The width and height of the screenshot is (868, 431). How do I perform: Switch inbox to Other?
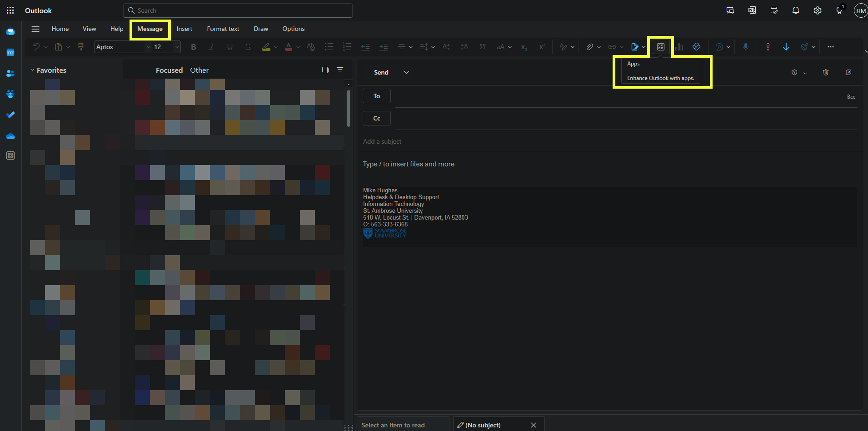coord(199,70)
